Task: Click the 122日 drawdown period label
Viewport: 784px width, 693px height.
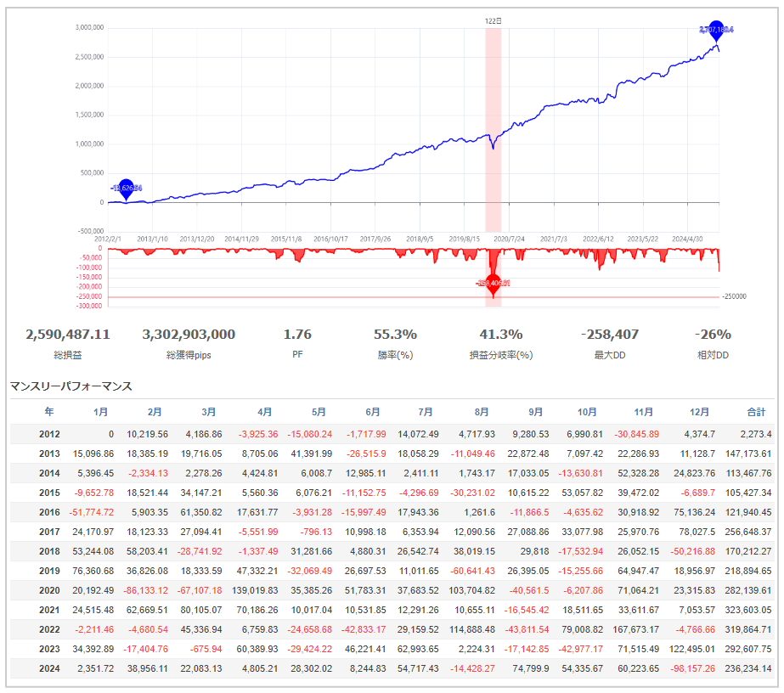Action: (493, 20)
